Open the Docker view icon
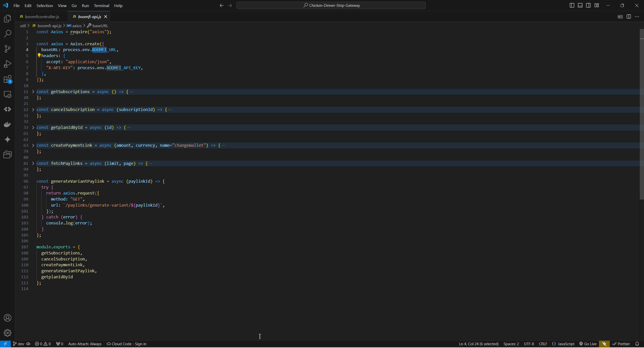644x348 pixels. pyautogui.click(x=8, y=124)
